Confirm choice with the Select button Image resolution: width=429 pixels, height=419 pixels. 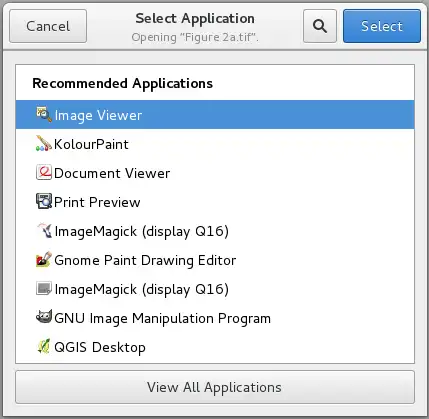(382, 26)
